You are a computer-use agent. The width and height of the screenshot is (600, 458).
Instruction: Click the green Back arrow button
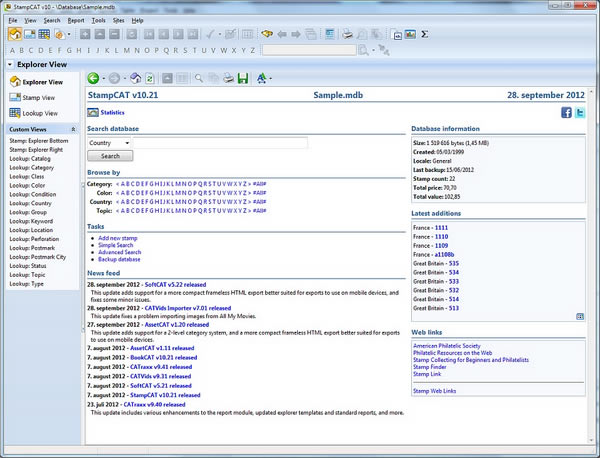pyautogui.click(x=93, y=78)
